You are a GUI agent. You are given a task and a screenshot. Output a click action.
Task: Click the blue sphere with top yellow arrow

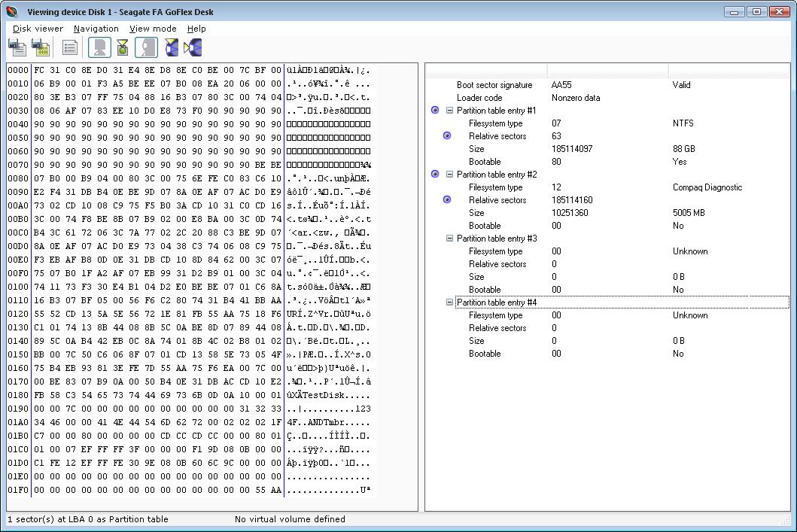pos(172,47)
